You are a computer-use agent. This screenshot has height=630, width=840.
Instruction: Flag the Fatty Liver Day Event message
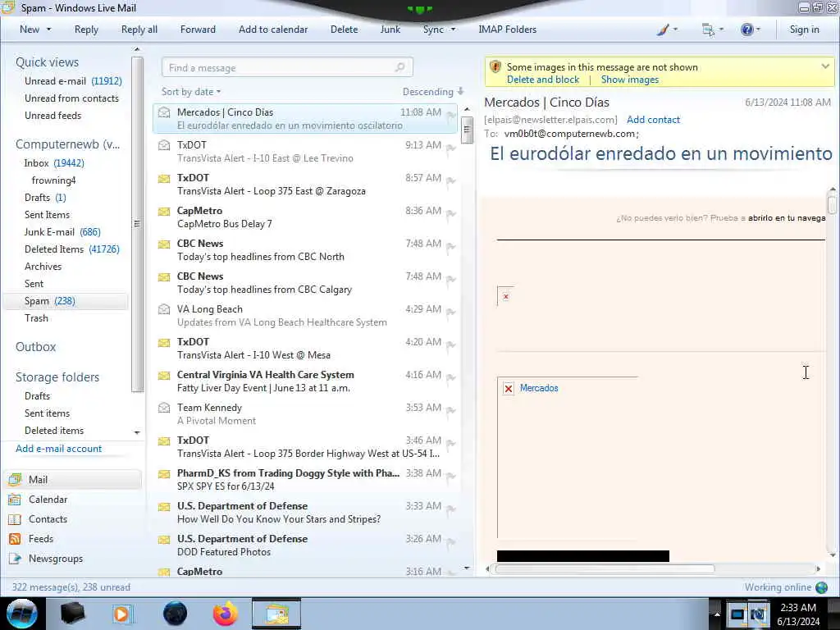coord(451,377)
